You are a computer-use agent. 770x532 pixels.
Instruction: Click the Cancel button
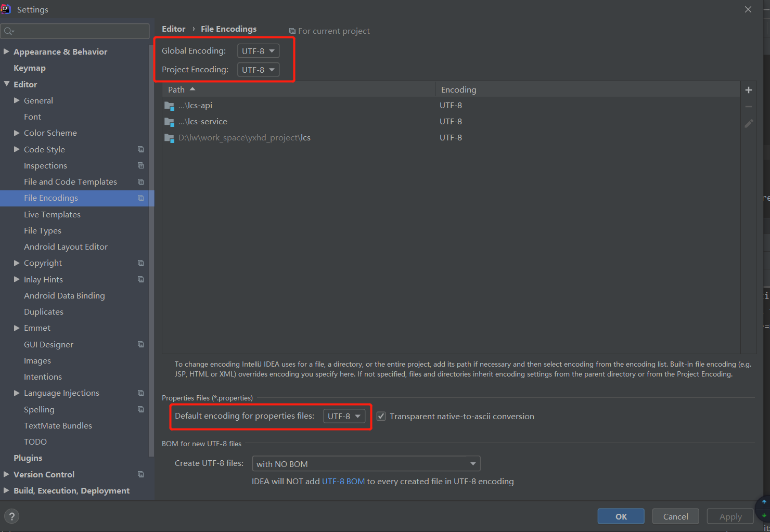(676, 516)
